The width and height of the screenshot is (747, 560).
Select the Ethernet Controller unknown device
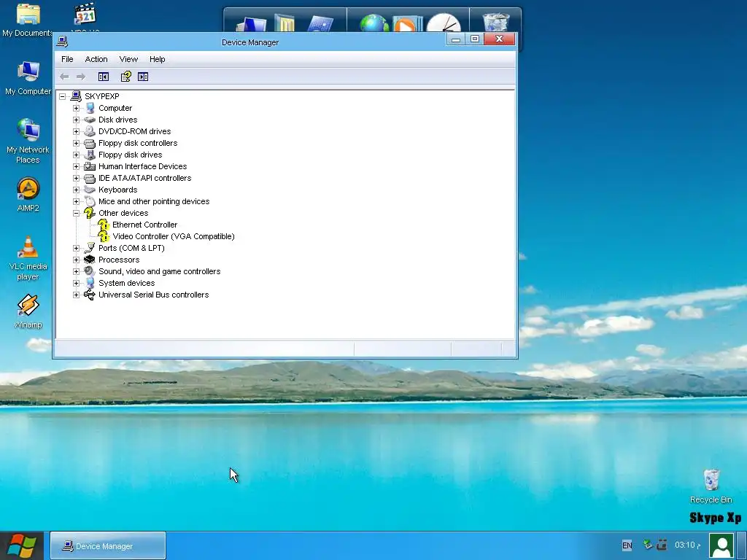(x=145, y=225)
